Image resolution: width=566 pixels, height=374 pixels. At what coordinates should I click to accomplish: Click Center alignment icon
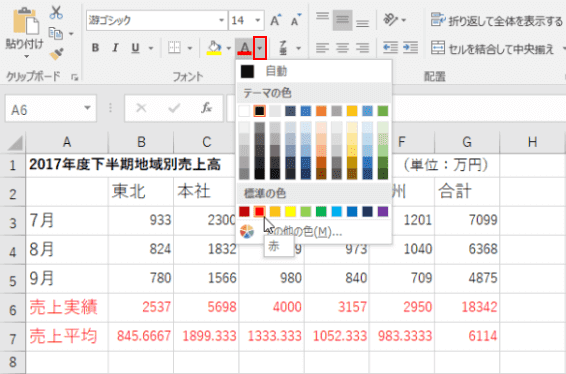click(342, 48)
